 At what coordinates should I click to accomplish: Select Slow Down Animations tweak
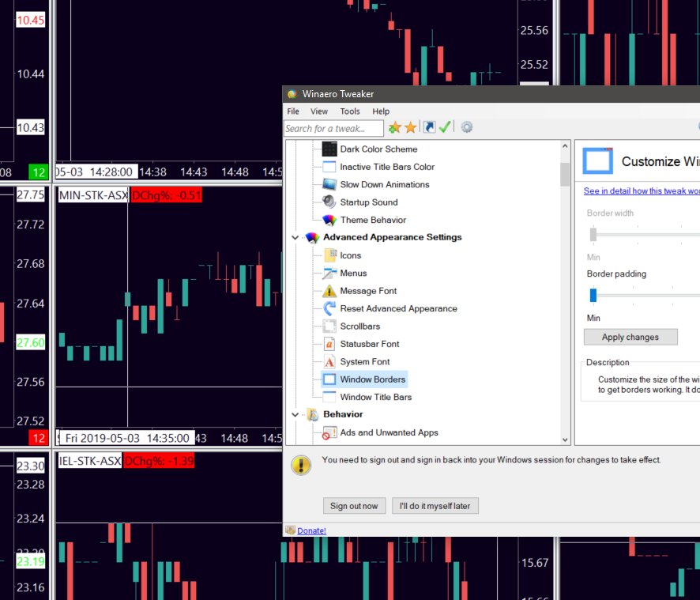(x=385, y=184)
